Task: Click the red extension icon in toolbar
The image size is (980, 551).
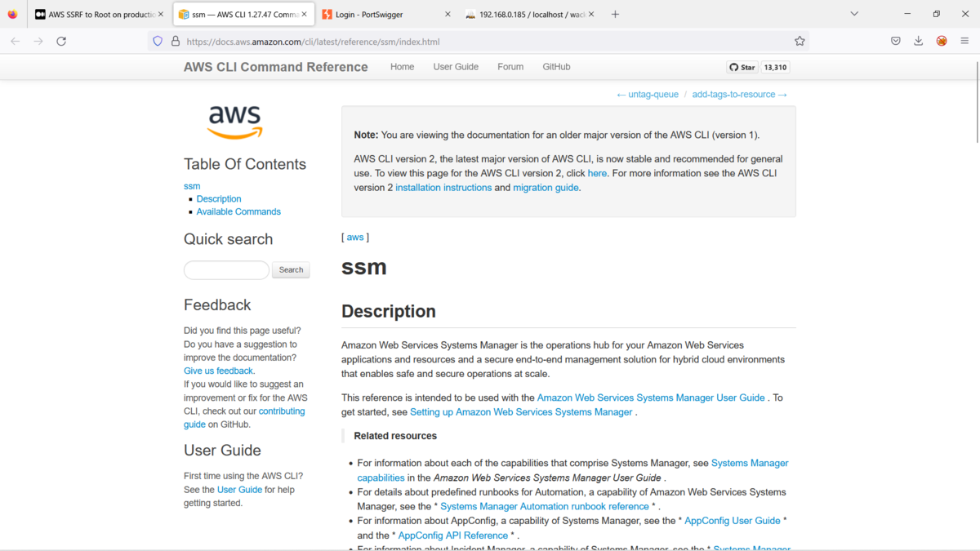Action: coord(942,41)
